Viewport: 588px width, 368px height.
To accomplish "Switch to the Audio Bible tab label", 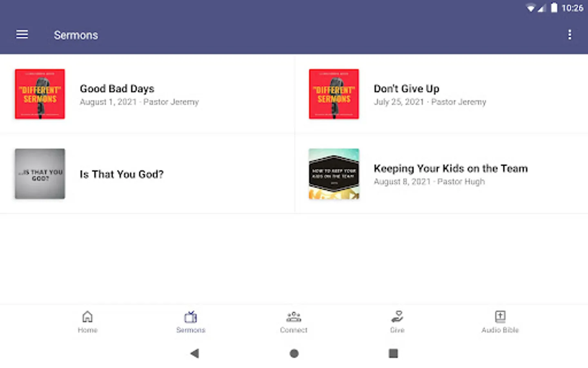I will tap(500, 330).
